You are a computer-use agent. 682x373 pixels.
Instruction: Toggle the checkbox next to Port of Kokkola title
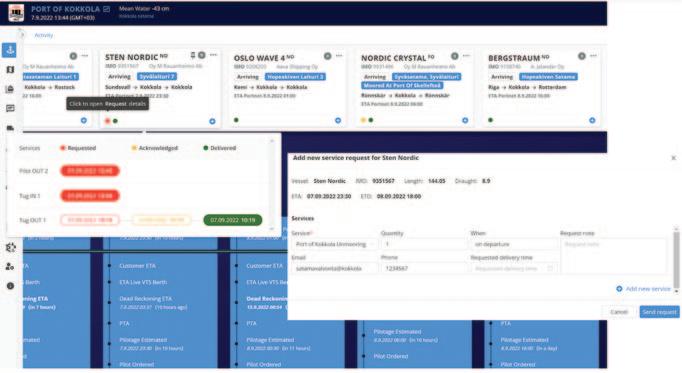(107, 9)
